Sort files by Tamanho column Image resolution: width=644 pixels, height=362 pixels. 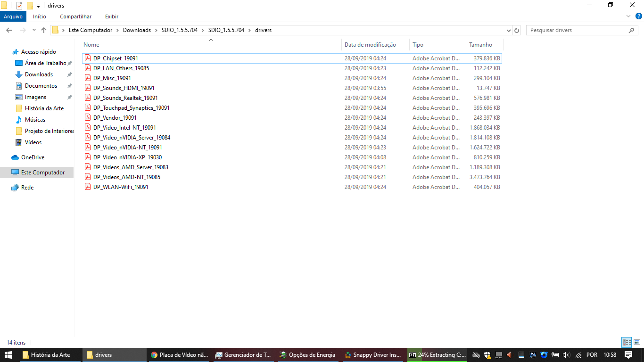tap(480, 45)
